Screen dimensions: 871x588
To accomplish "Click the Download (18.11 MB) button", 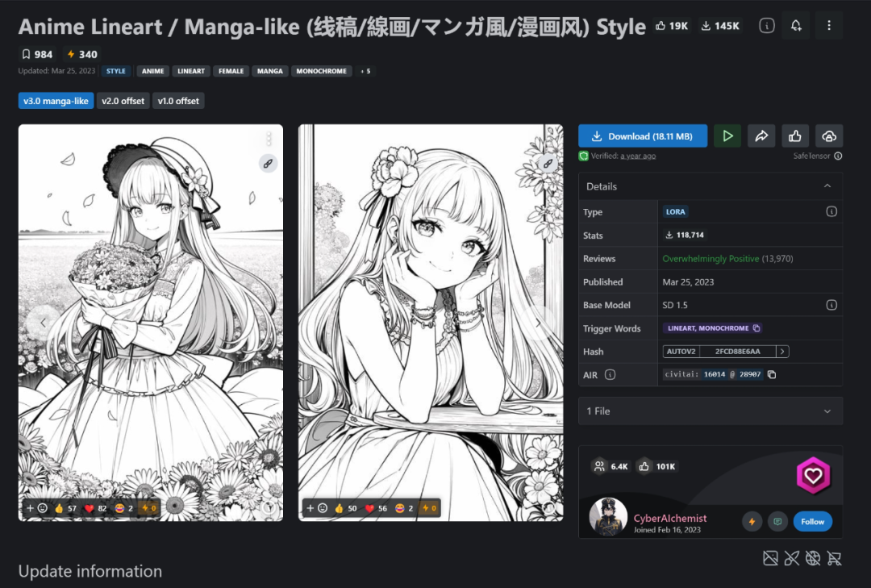I will coord(642,136).
